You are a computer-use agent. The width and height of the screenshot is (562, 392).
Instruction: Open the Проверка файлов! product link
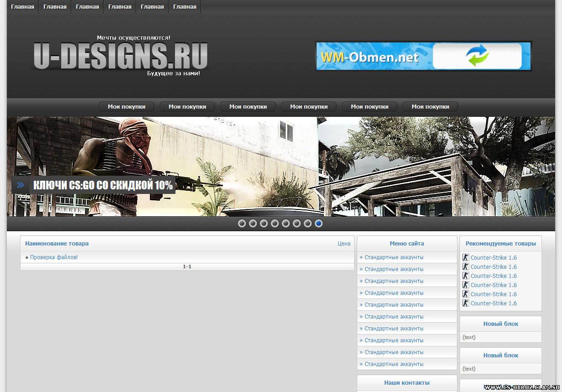pyautogui.click(x=54, y=257)
